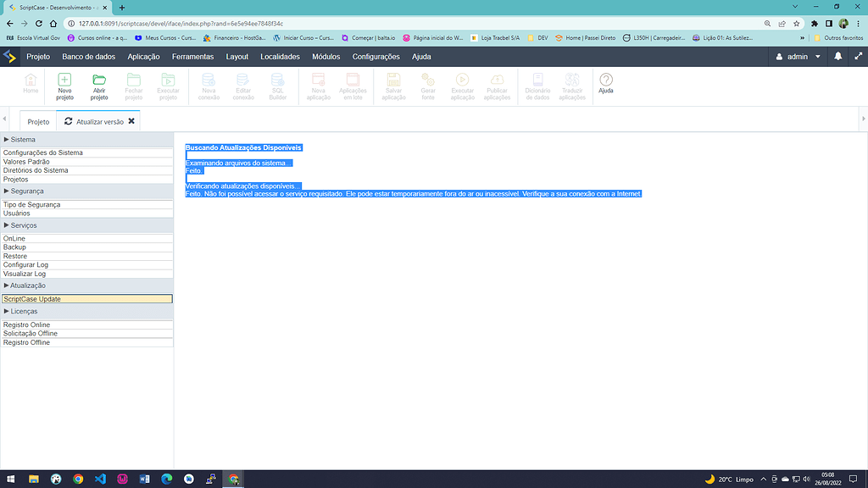Close the Atualizar versão tab
This screenshot has height=488, width=868.
pyautogui.click(x=131, y=121)
